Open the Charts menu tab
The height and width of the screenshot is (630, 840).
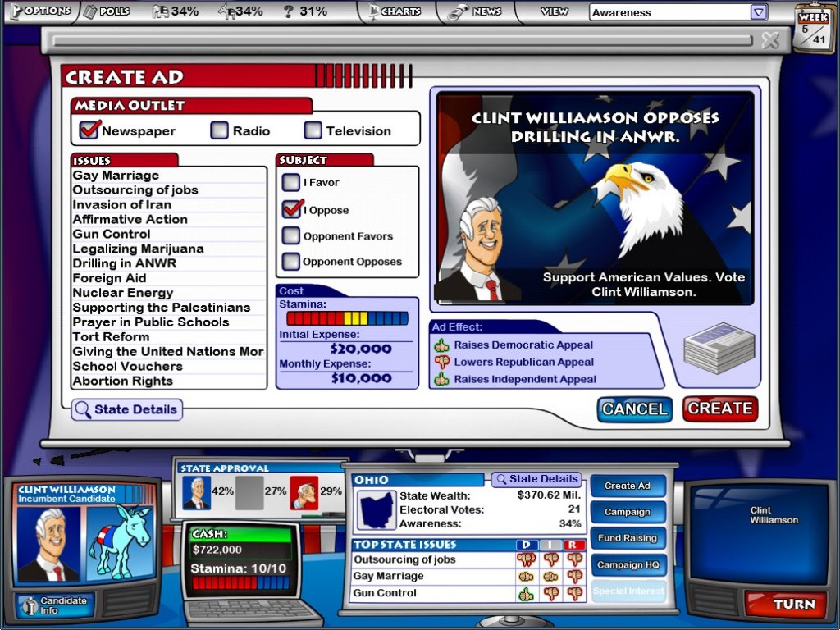coord(395,12)
